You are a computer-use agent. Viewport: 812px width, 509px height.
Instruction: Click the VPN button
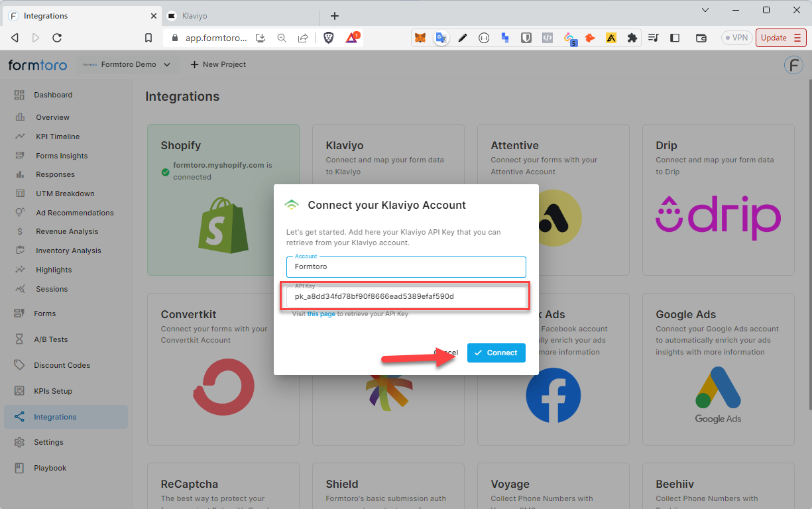[736, 38]
